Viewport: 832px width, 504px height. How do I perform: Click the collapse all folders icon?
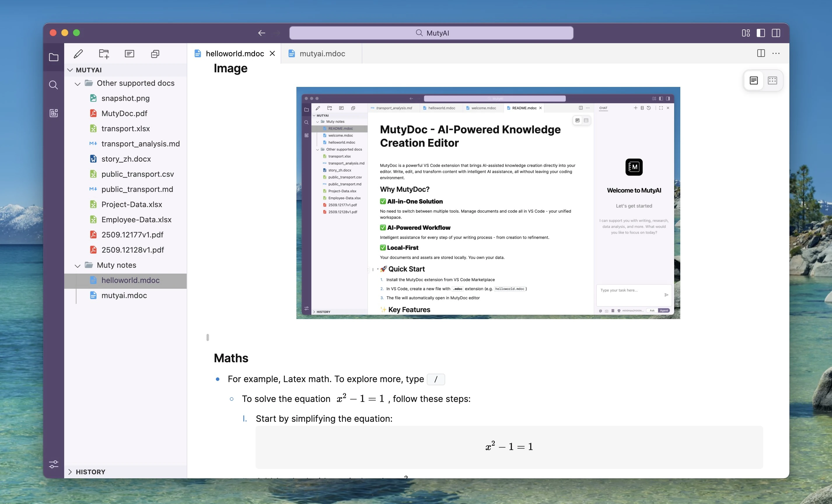pos(155,54)
